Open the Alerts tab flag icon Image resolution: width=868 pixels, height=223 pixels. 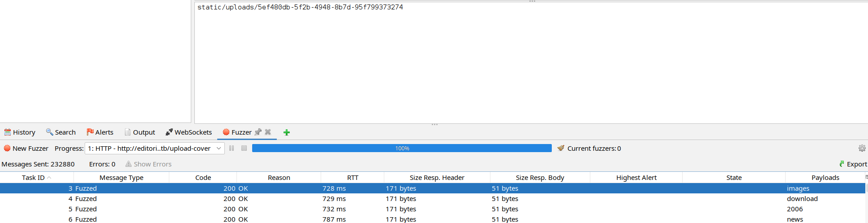click(x=90, y=132)
